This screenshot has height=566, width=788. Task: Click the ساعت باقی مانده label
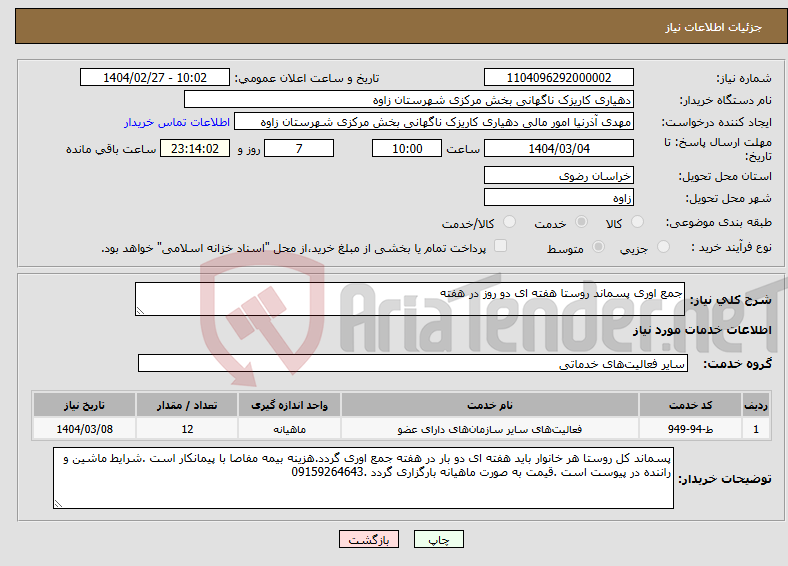pos(111,149)
